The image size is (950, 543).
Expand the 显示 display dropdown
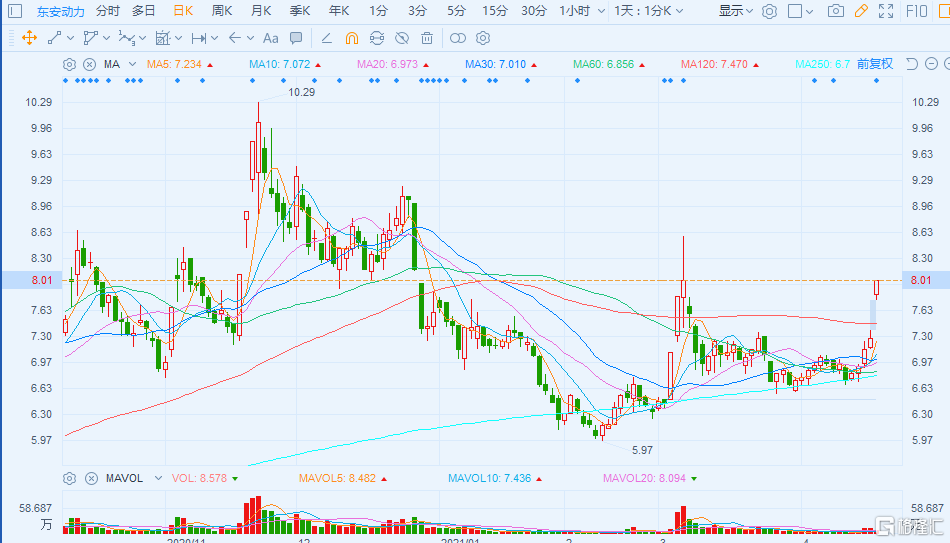point(736,11)
